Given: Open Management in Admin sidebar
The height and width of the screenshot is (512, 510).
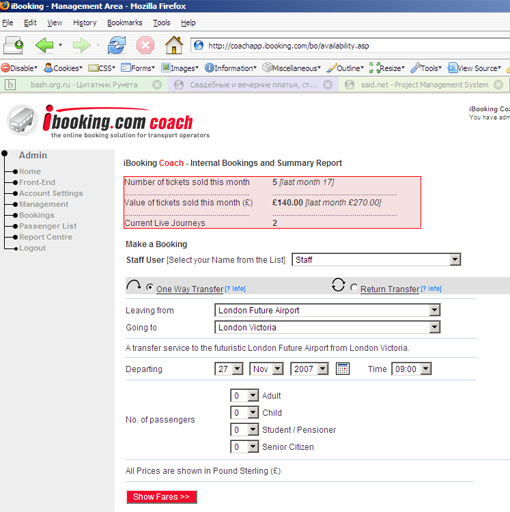Looking at the screenshot, I should point(44,204).
